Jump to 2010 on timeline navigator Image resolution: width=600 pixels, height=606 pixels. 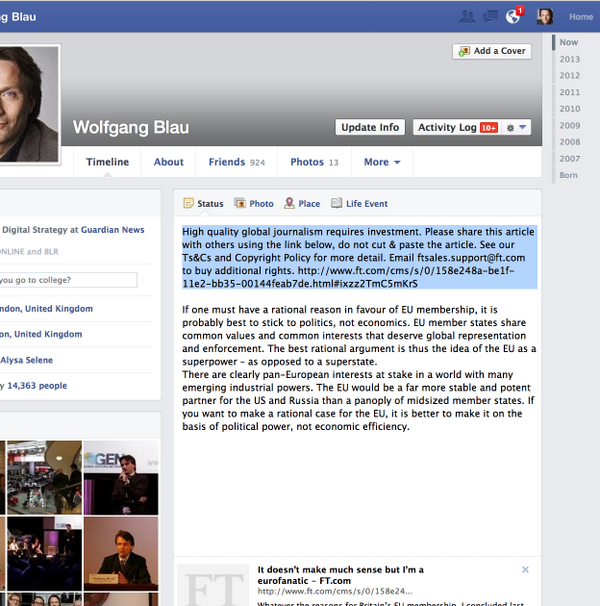click(569, 109)
